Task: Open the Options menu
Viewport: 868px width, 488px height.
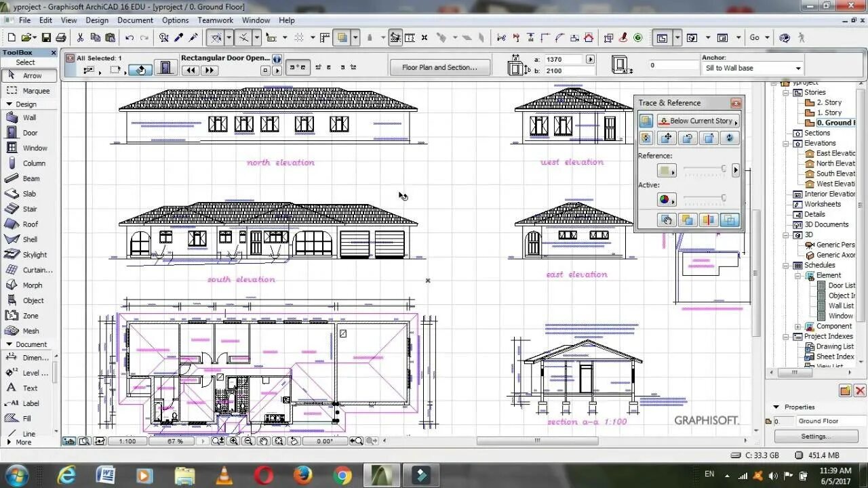Action: pyautogui.click(x=176, y=20)
